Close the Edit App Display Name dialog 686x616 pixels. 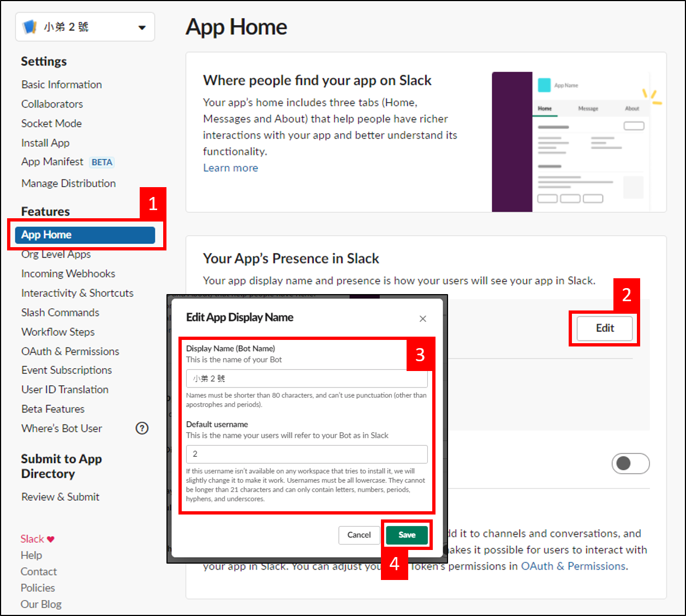point(423,319)
